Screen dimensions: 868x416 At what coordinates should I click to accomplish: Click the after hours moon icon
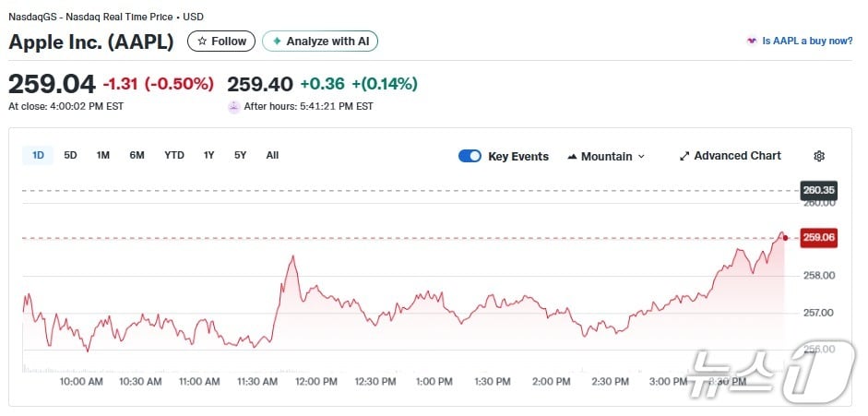coord(234,107)
